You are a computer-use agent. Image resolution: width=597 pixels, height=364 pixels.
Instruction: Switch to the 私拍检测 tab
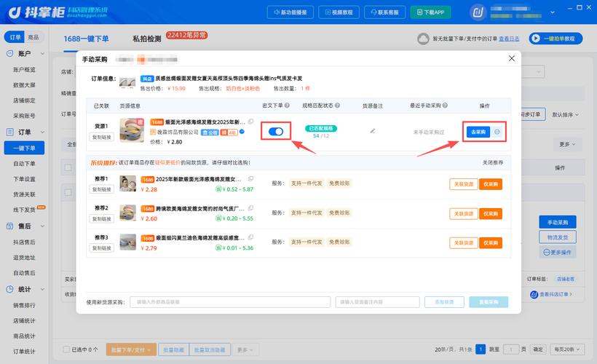pos(146,39)
